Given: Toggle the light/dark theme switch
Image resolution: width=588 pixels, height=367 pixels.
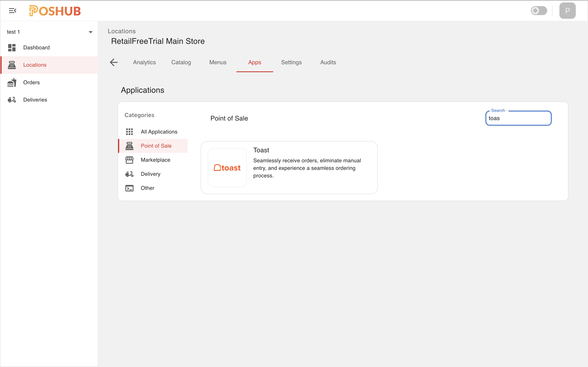Looking at the screenshot, I should click(539, 10).
